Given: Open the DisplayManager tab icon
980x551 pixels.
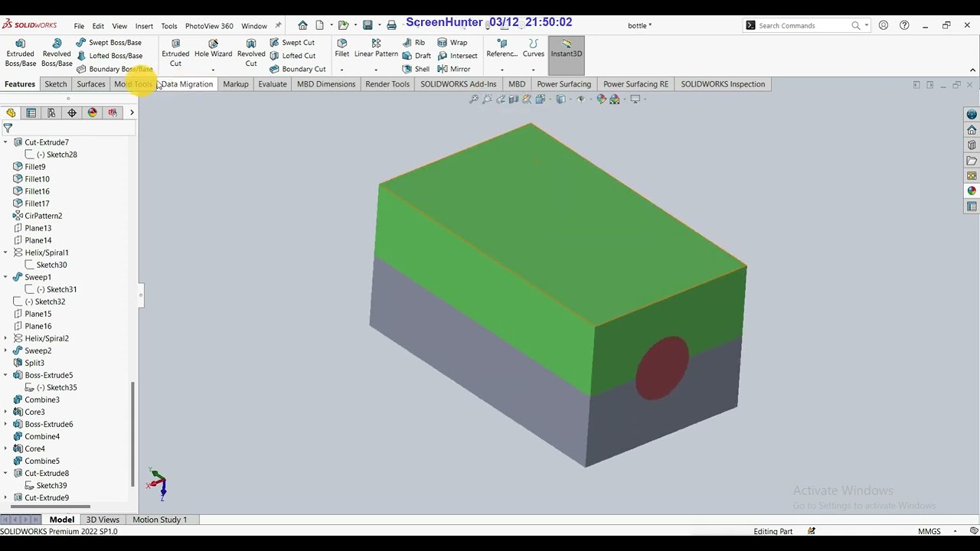Looking at the screenshot, I should pos(93,112).
